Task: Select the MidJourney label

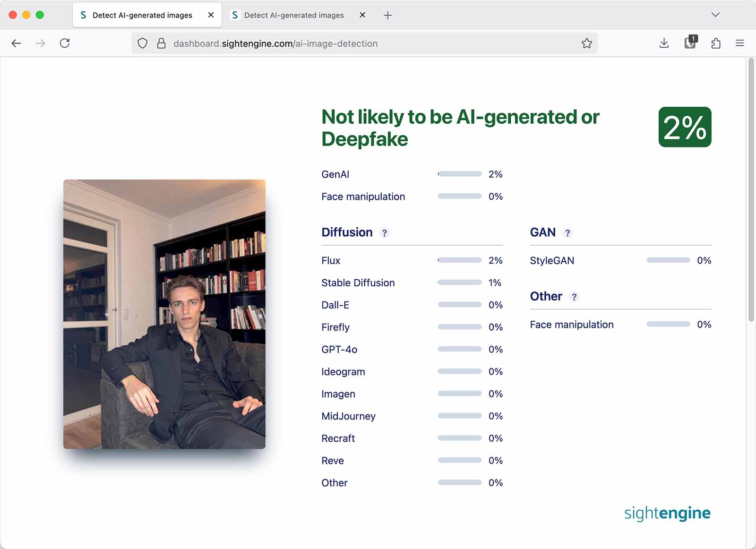Action: point(348,416)
